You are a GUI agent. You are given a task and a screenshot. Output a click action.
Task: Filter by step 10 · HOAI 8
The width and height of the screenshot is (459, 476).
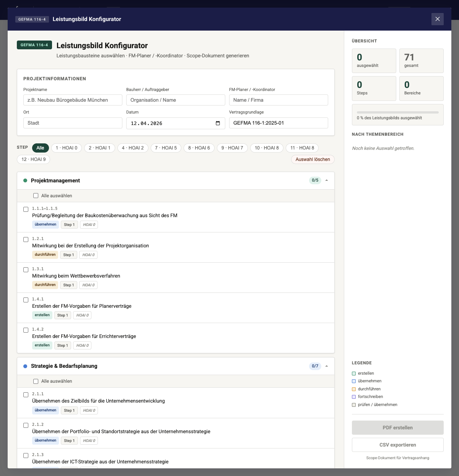(267, 148)
